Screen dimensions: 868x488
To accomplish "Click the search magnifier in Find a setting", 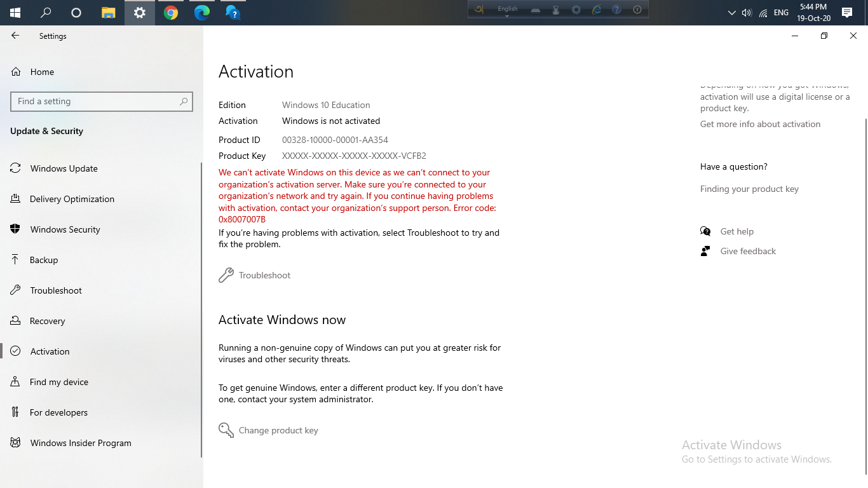I will tap(184, 102).
